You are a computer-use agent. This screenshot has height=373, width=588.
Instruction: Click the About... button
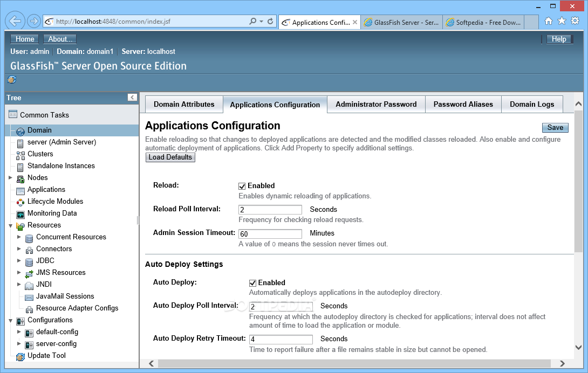[x=60, y=39]
